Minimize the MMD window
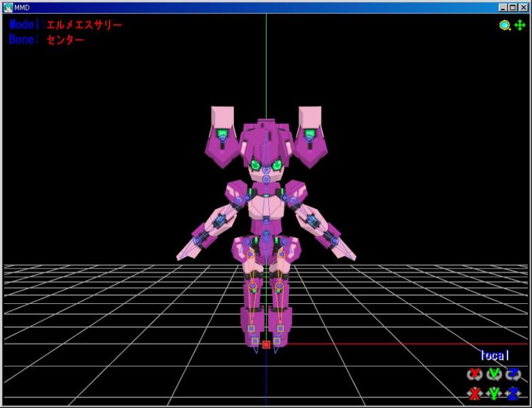Image resolution: width=532 pixels, height=408 pixels. [x=503, y=7]
